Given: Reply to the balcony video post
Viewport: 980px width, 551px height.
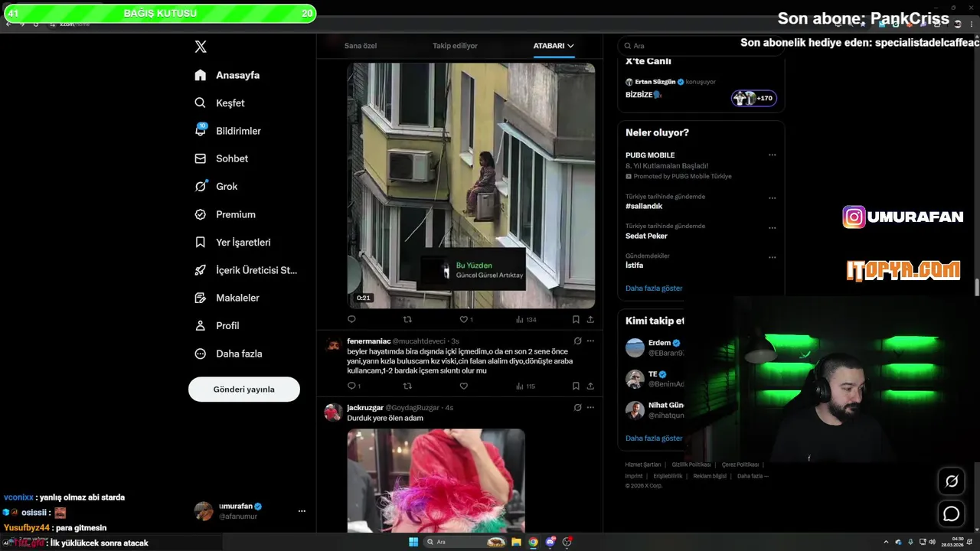Looking at the screenshot, I should [x=352, y=319].
